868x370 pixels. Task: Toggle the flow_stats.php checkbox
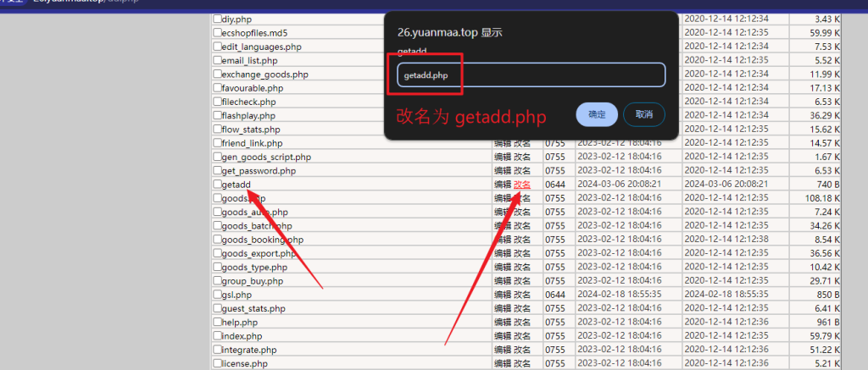[x=217, y=130]
